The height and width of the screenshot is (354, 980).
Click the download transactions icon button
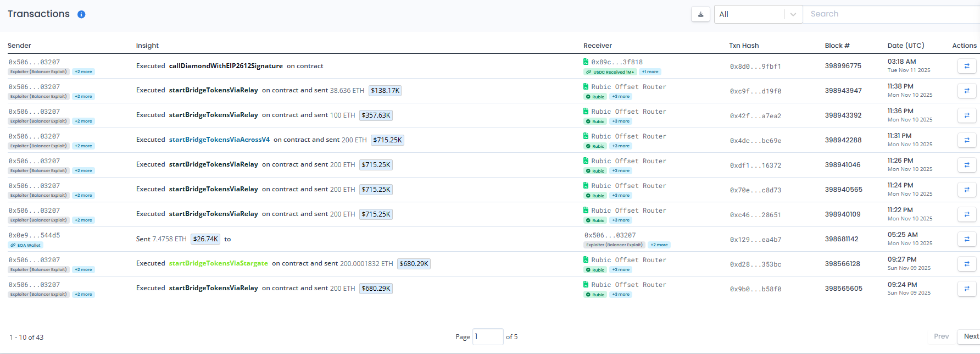click(x=700, y=14)
